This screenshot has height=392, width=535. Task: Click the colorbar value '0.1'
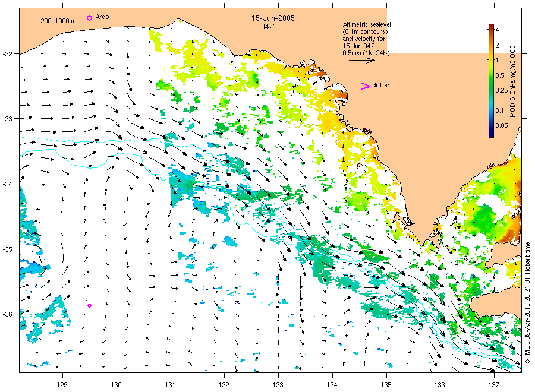pyautogui.click(x=499, y=110)
